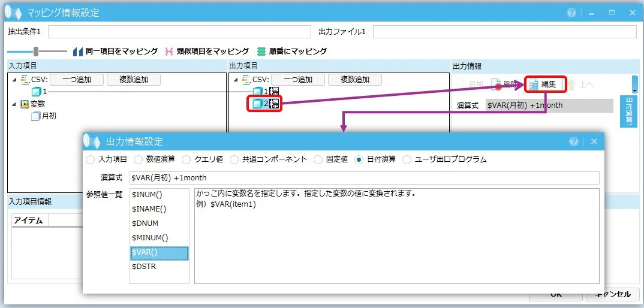The image size is (644, 308).
Task: Collapse the CSV node in 入力項目 tree
Action: [x=15, y=80]
